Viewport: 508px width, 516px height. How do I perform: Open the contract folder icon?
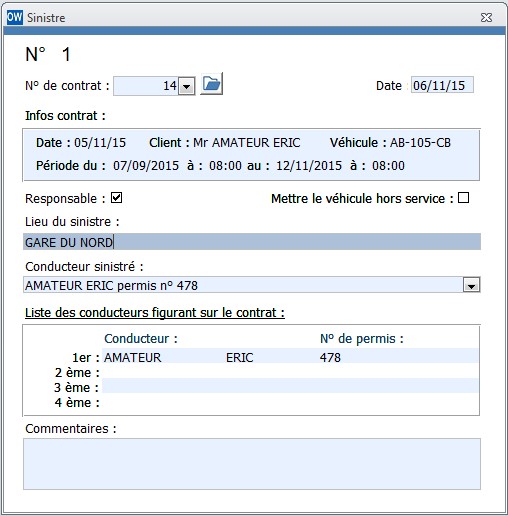(x=211, y=84)
